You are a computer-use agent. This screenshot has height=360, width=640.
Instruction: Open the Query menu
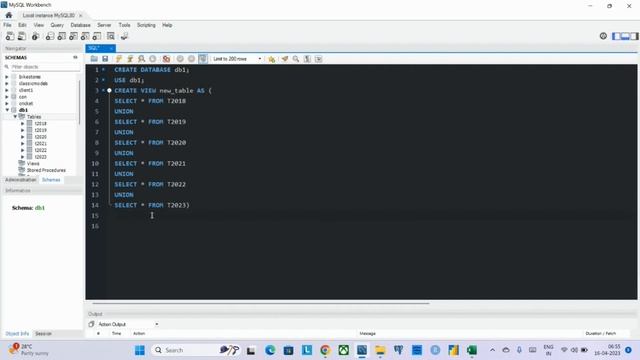pyautogui.click(x=57, y=25)
